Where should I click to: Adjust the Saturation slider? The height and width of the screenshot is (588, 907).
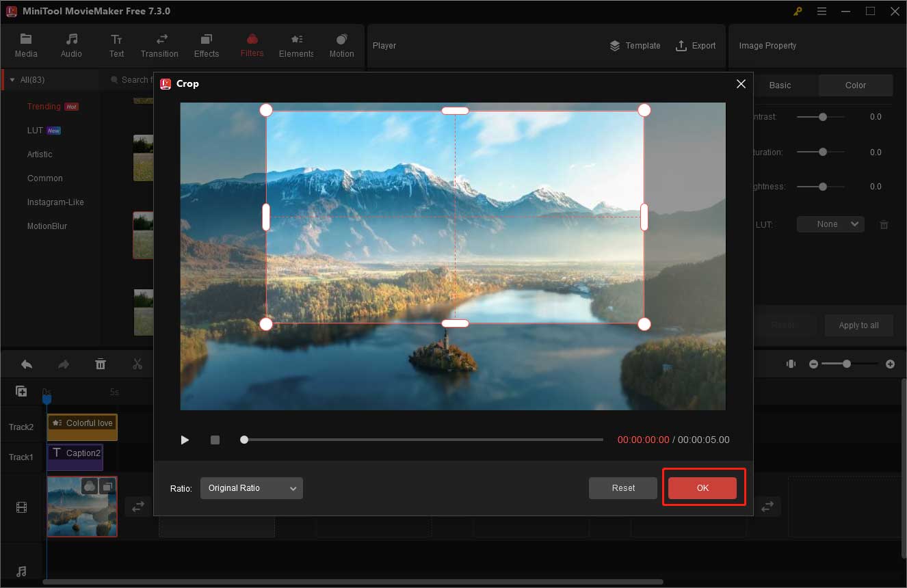pos(821,152)
